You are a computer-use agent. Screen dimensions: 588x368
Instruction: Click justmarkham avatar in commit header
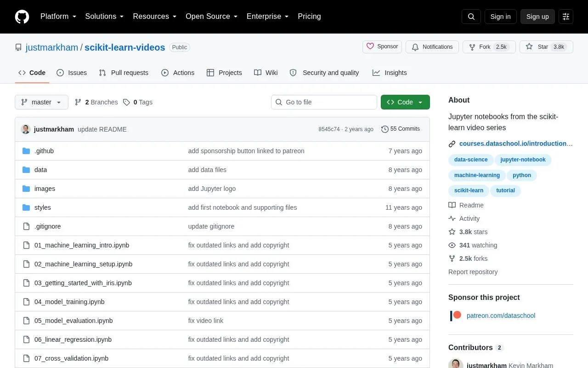tap(26, 129)
